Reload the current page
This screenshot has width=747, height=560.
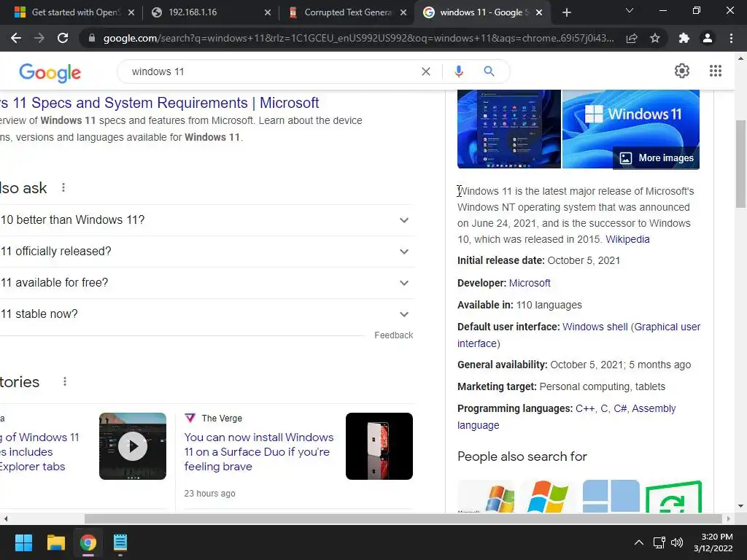coord(63,38)
